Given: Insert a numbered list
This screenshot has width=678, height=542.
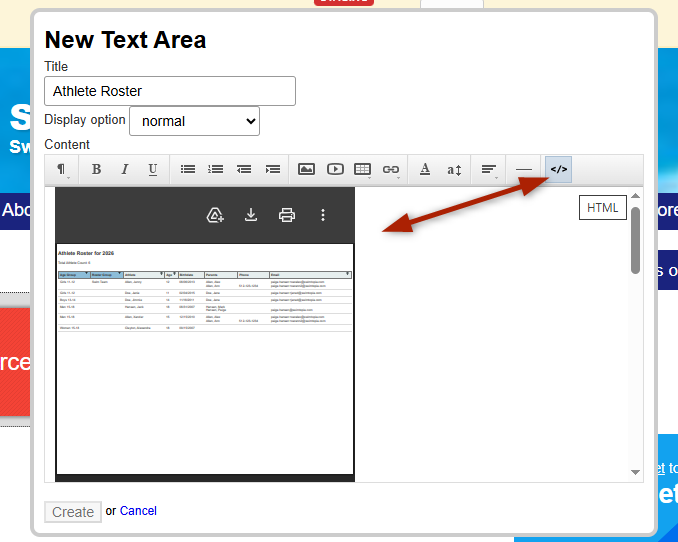Looking at the screenshot, I should (215, 170).
